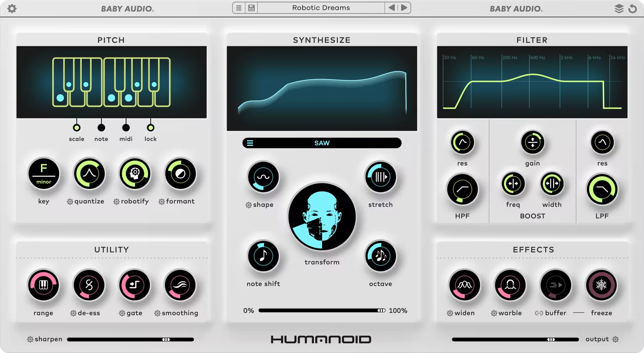644x353 pixels.
Task: Toggle the lock mode switch
Action: [x=151, y=128]
